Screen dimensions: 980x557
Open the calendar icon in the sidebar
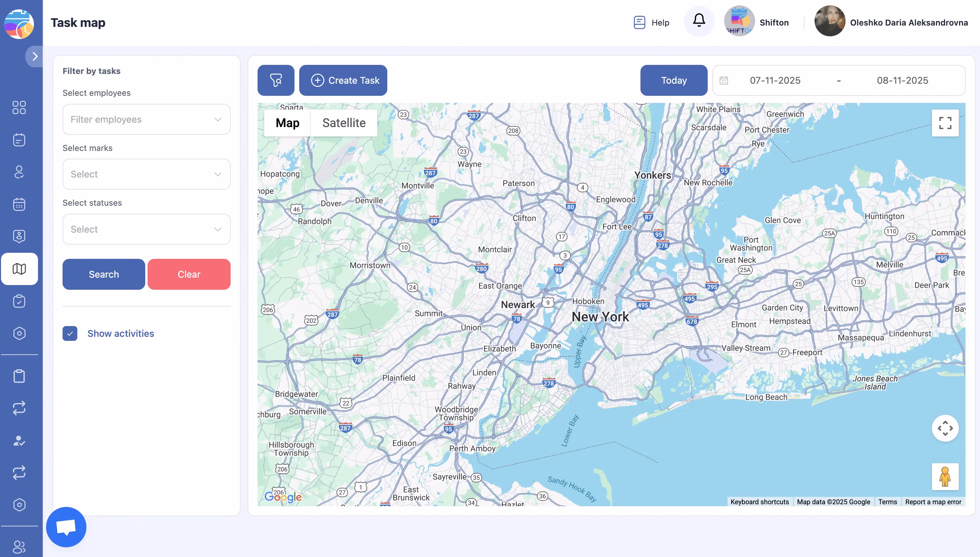[x=19, y=204]
